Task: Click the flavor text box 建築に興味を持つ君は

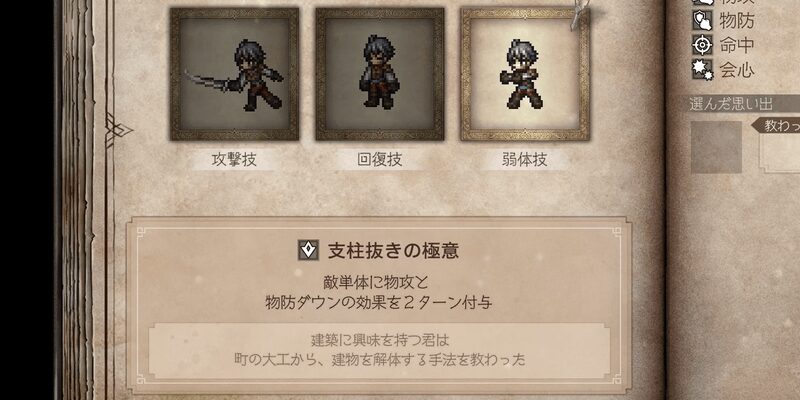Action: [x=379, y=350]
